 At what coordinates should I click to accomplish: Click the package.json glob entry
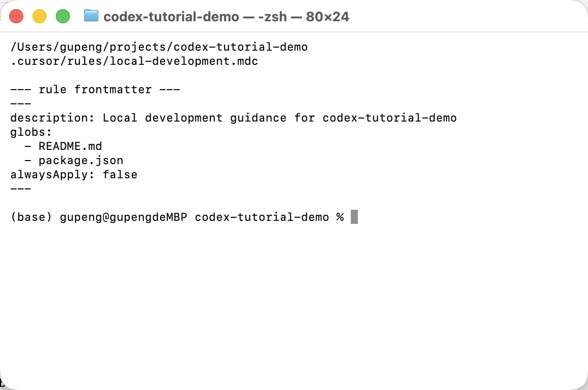[81, 161]
